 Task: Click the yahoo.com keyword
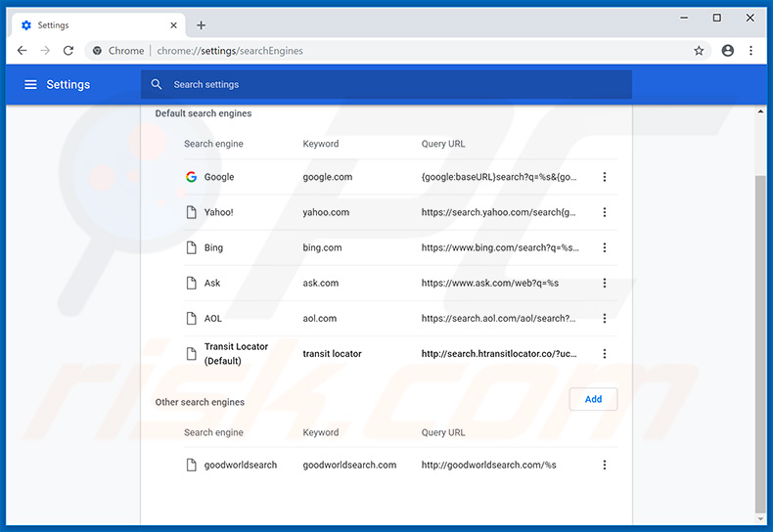(x=326, y=212)
